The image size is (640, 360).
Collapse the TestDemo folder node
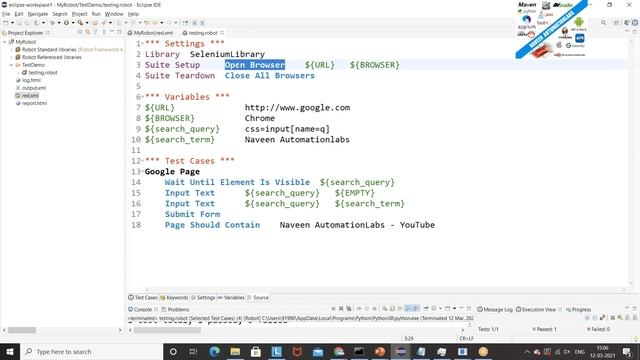(11, 65)
